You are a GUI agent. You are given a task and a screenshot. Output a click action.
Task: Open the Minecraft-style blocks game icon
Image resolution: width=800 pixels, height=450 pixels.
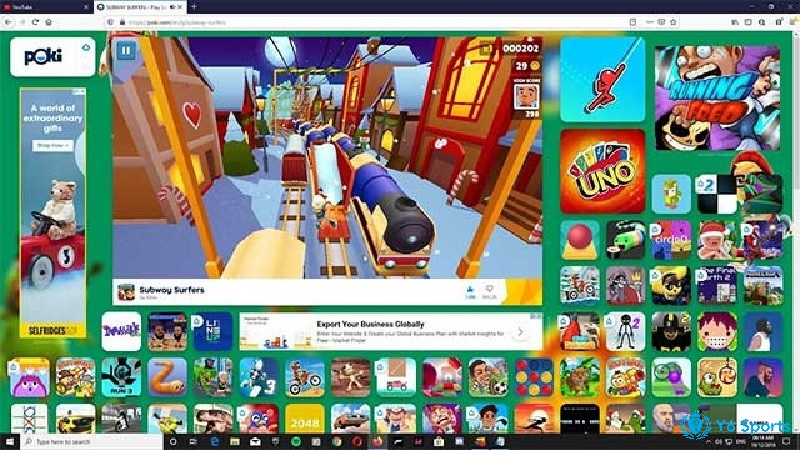763,286
